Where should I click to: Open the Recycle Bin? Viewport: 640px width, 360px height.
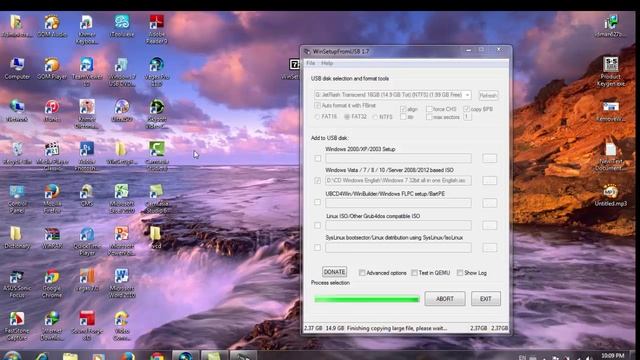coord(17,153)
